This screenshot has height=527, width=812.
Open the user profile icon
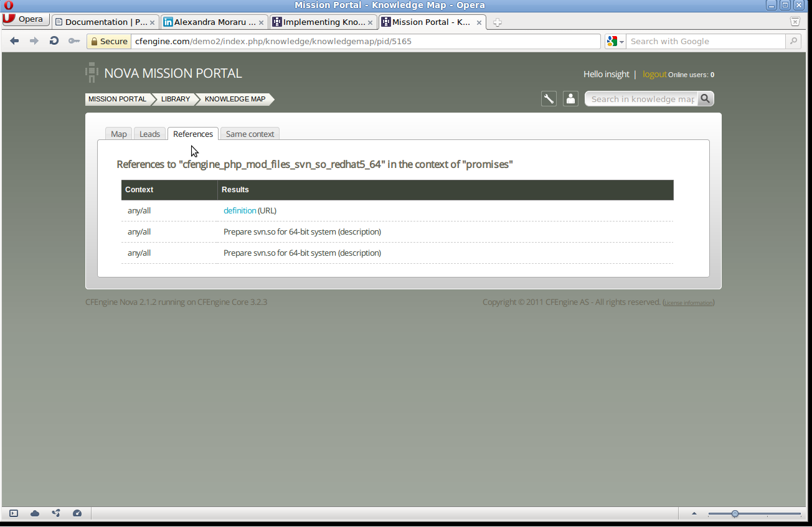click(570, 98)
